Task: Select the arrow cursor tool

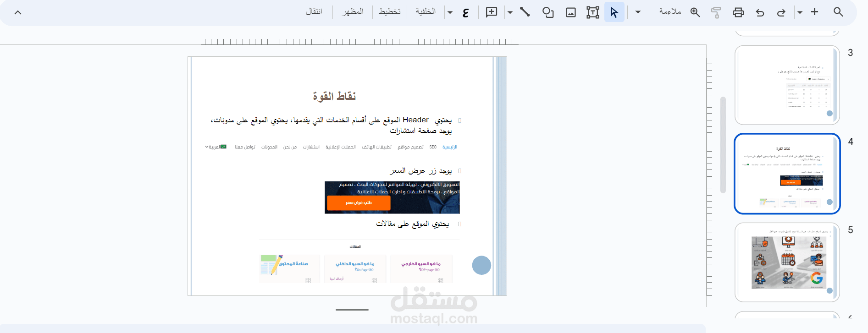Action: (x=614, y=12)
